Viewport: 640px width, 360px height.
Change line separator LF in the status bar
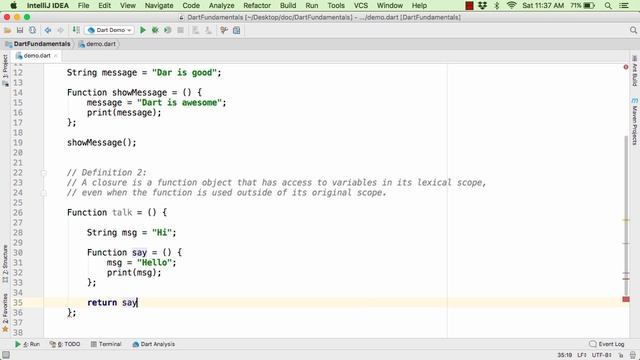582,355
